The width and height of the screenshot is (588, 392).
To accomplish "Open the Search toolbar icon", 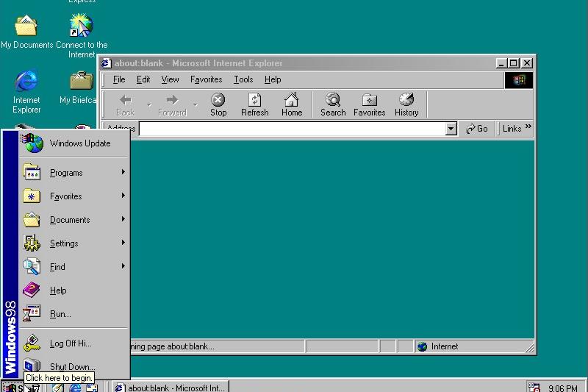I will 333,104.
